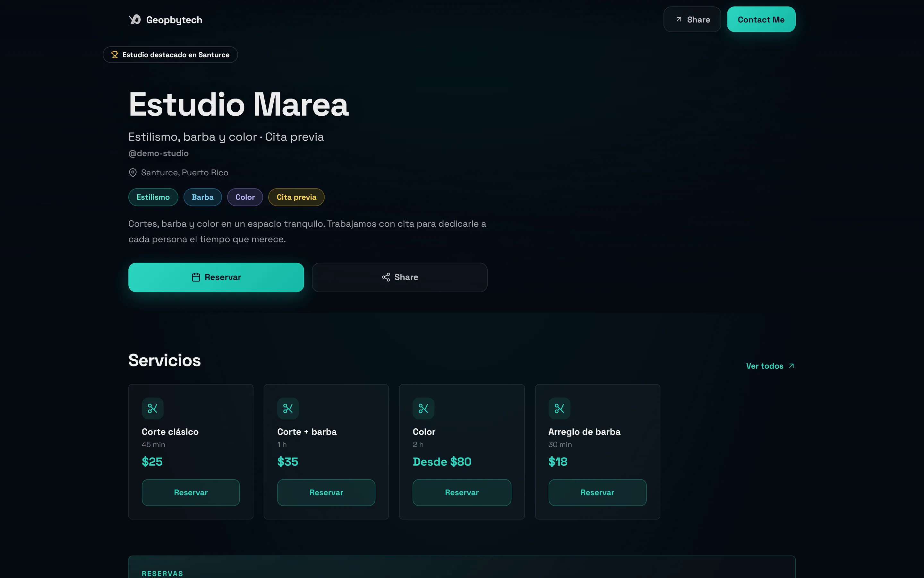924x578 pixels.
Task: Click the Estudio destacado en Santurce badge
Action: pos(170,55)
